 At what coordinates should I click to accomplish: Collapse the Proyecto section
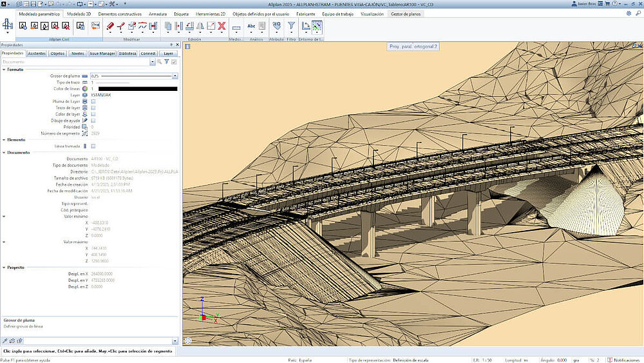[x=3, y=267]
